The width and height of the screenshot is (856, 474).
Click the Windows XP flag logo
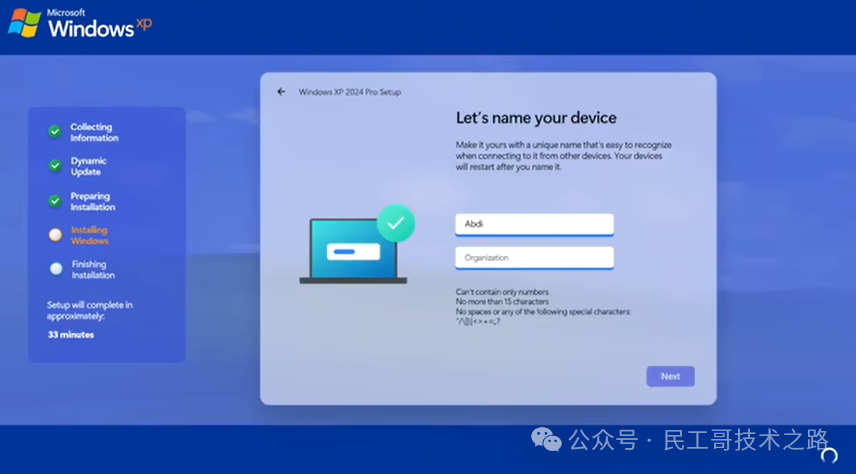click(25, 23)
